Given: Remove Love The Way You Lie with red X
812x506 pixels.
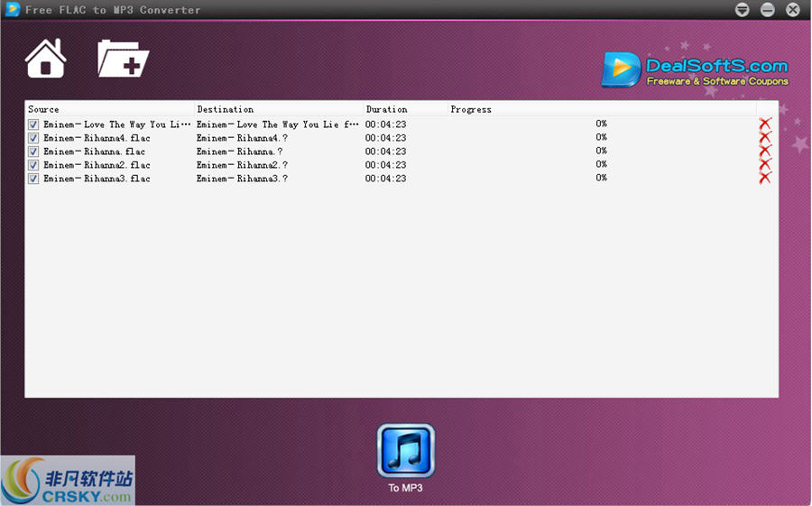Looking at the screenshot, I should (x=765, y=124).
